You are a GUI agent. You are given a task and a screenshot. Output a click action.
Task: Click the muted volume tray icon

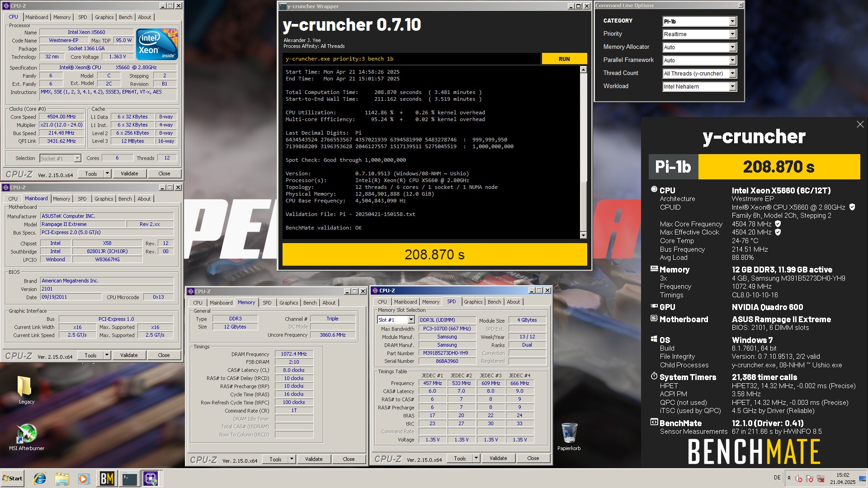tap(799, 478)
